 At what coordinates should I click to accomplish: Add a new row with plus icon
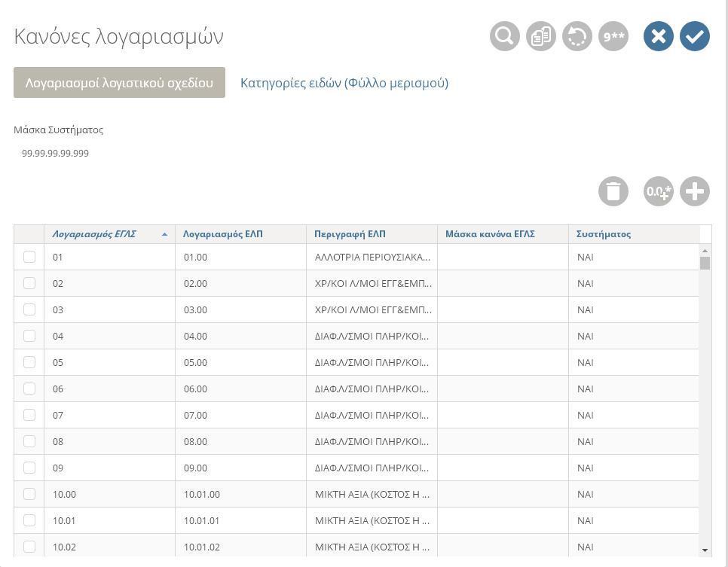[x=694, y=191]
